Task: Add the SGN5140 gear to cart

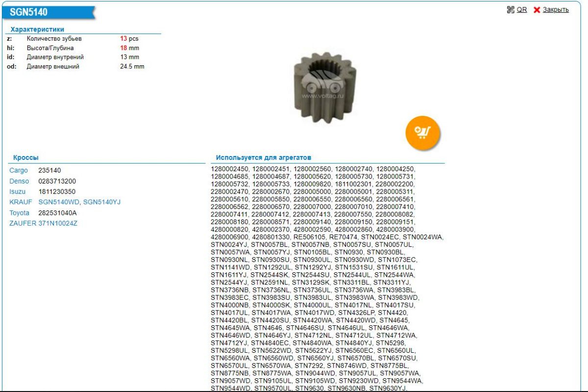Action: (x=422, y=132)
